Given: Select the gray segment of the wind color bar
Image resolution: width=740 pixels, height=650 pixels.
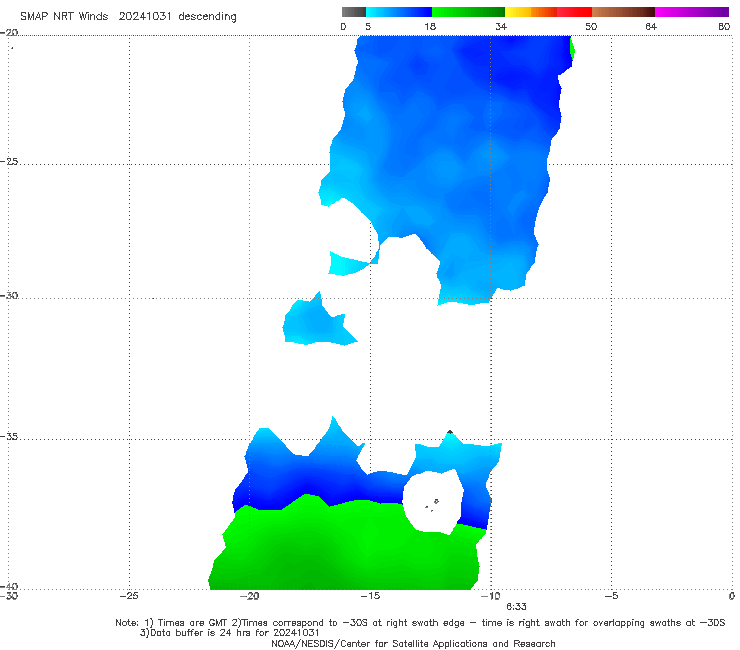Looking at the screenshot, I should point(353,12).
